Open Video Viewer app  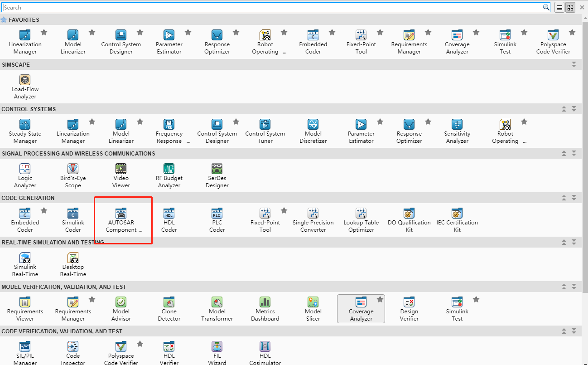121,175
